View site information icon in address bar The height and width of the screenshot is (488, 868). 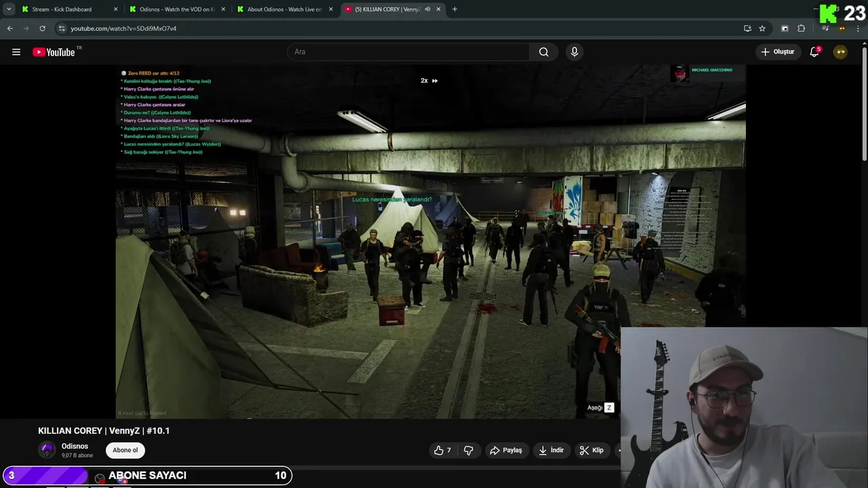click(x=62, y=28)
